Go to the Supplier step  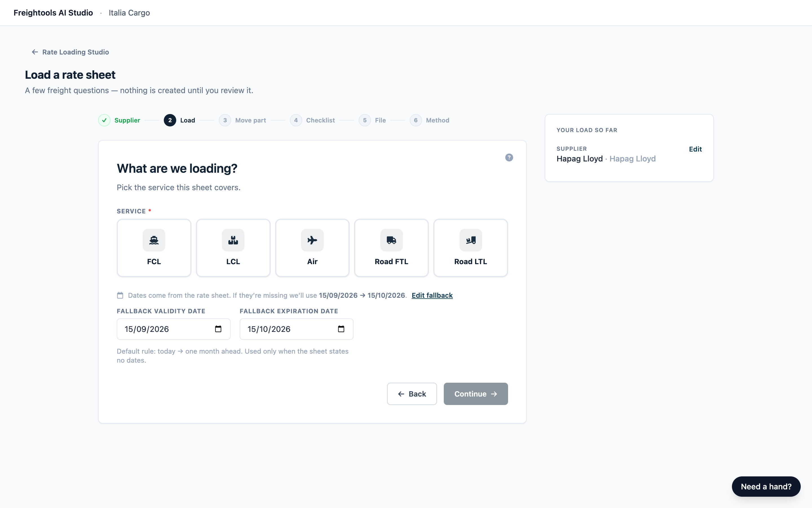pos(119,120)
